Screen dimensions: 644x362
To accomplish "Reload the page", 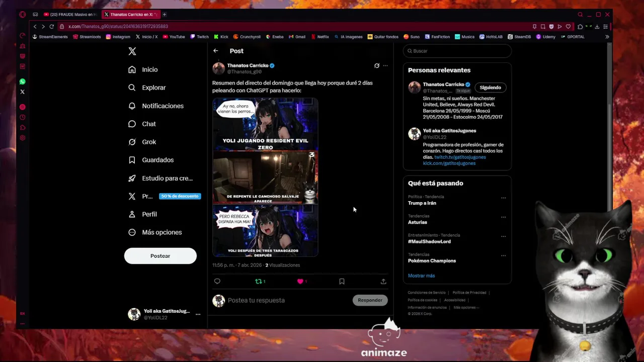I will pyautogui.click(x=51, y=27).
